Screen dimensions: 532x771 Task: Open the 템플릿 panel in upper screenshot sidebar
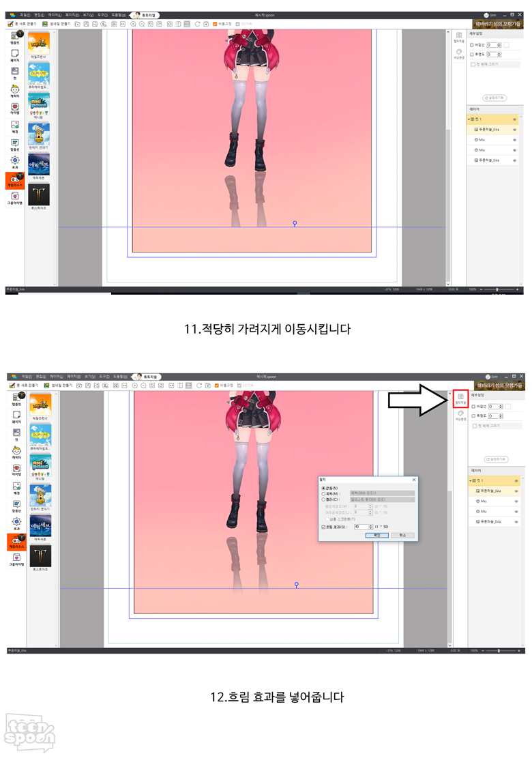15,38
